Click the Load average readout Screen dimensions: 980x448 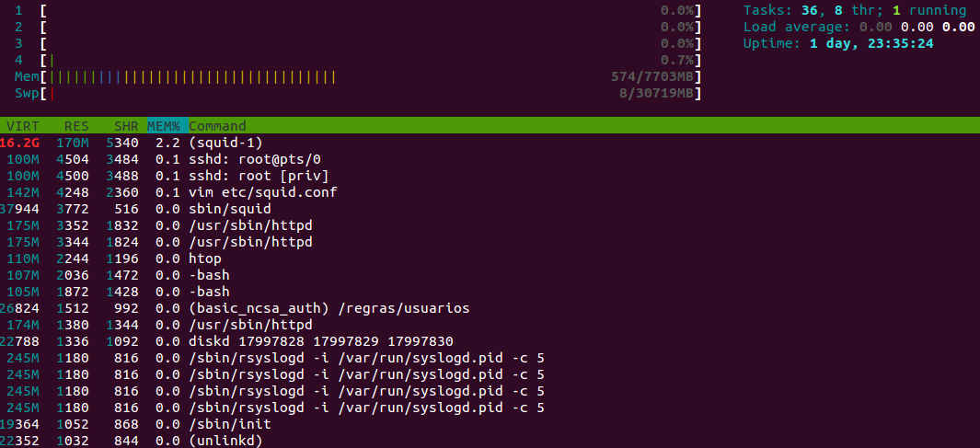pos(859,27)
